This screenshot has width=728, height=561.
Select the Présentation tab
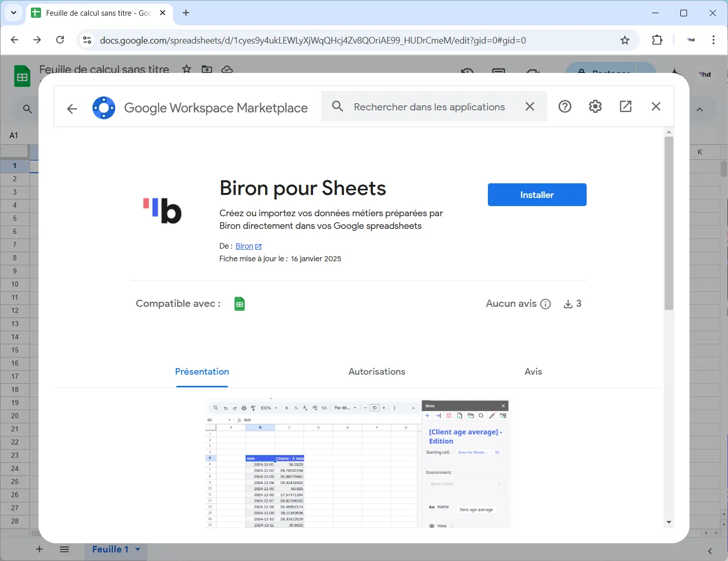(202, 372)
